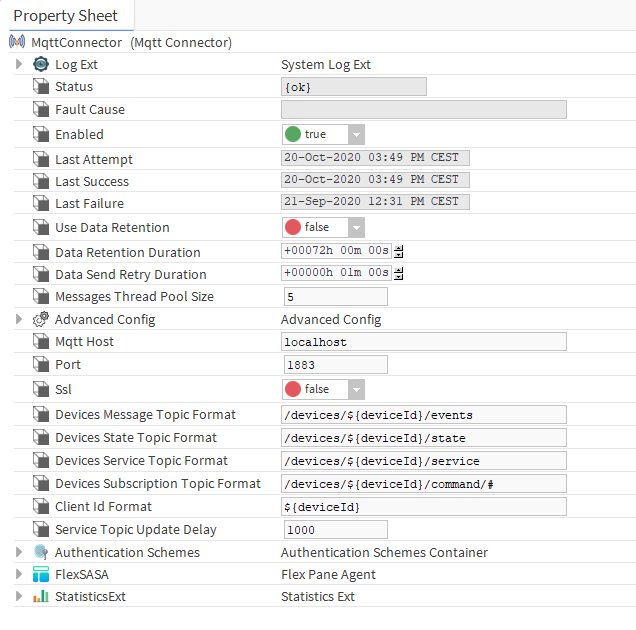This screenshot has height=630, width=636.
Task: Click the Devices Message Topic Format field
Action: tap(424, 415)
